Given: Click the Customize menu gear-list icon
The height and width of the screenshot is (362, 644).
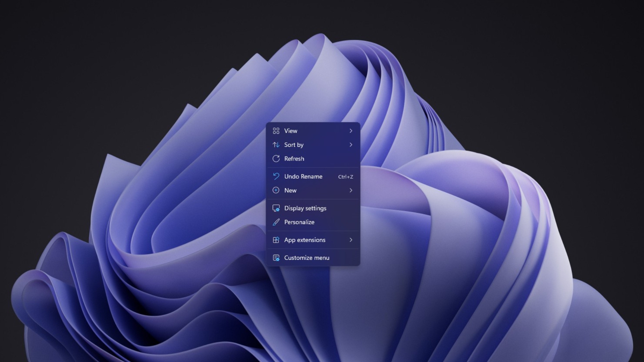Looking at the screenshot, I should (x=276, y=258).
